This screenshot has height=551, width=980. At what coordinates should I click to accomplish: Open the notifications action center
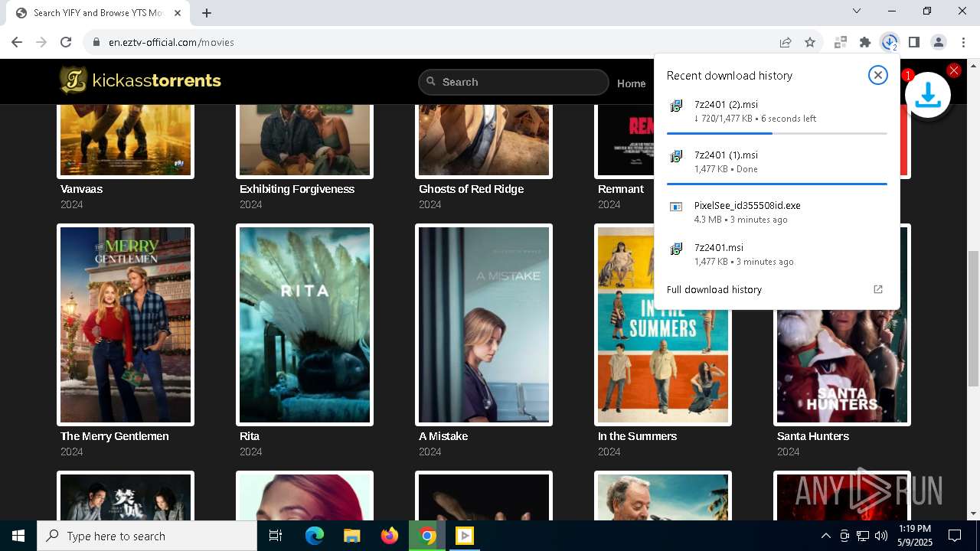pos(955,536)
